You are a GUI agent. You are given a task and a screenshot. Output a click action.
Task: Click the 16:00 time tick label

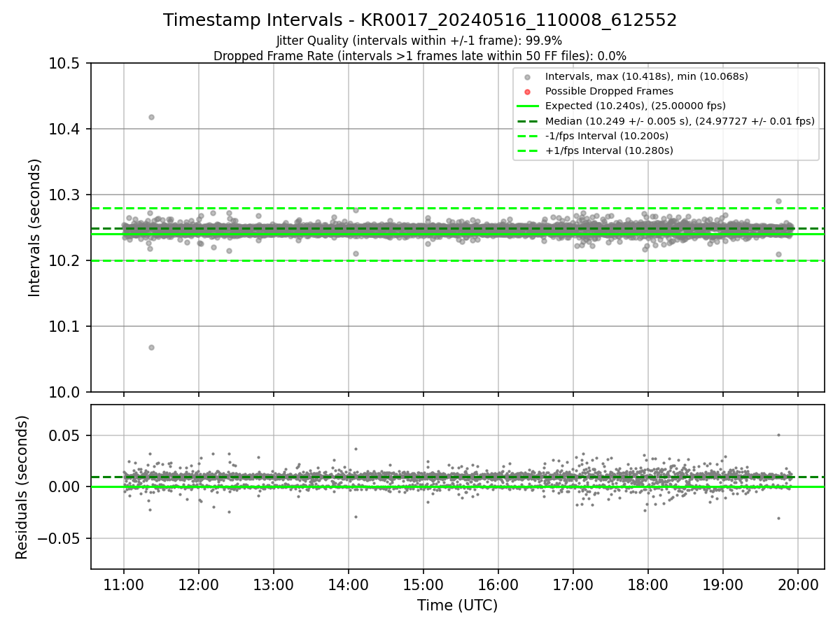[x=498, y=584]
